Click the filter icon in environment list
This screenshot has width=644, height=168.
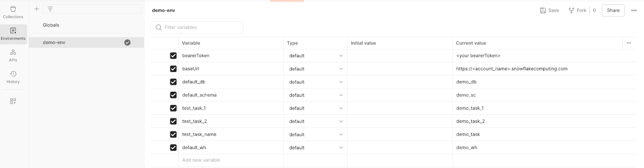[50, 9]
